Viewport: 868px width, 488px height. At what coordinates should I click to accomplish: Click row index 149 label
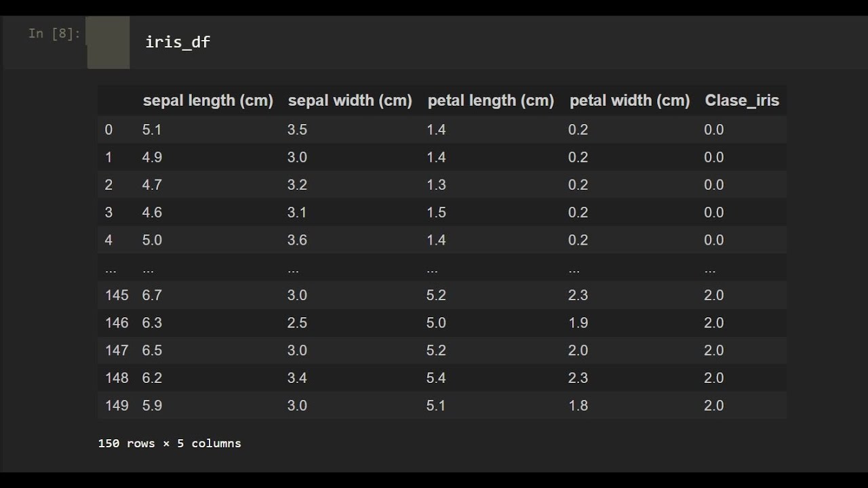pyautogui.click(x=117, y=405)
